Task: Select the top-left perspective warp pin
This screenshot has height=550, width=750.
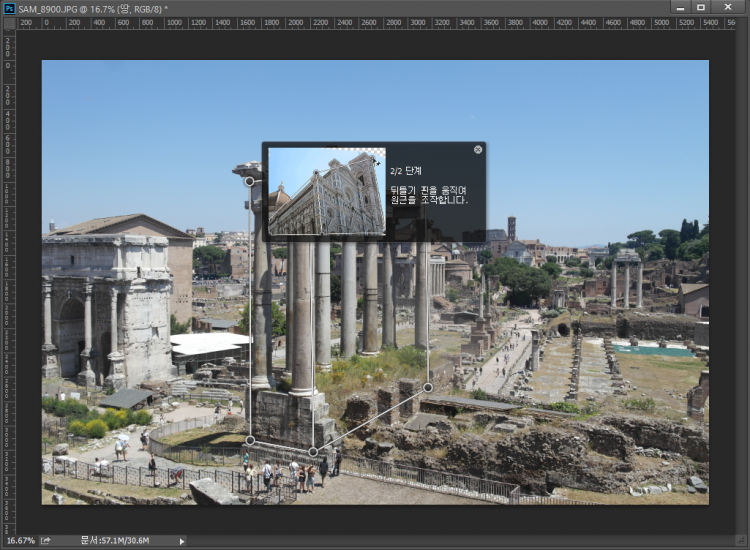Action: click(x=249, y=181)
